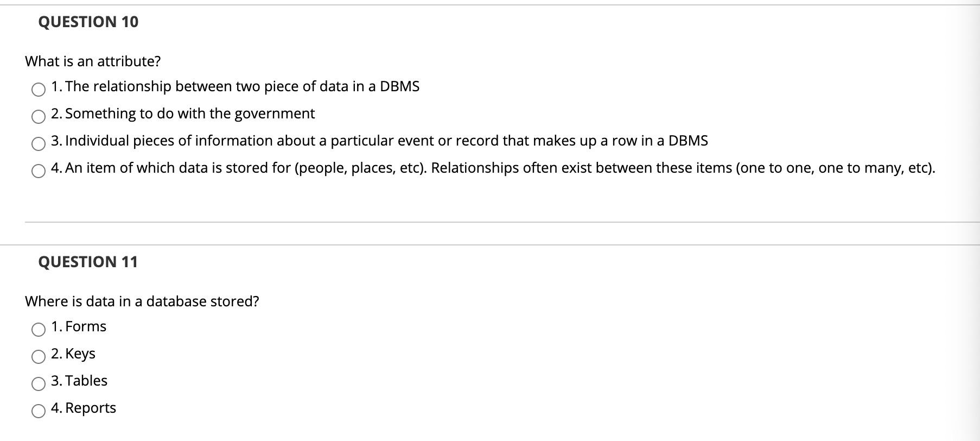This screenshot has width=980, height=441.
Task: Click the label 'Keys'
Action: (x=80, y=354)
